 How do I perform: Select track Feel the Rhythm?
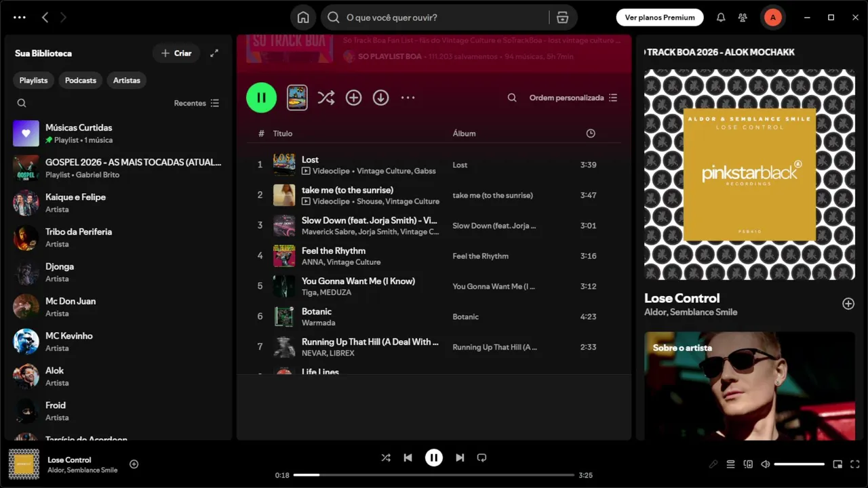tap(433, 256)
